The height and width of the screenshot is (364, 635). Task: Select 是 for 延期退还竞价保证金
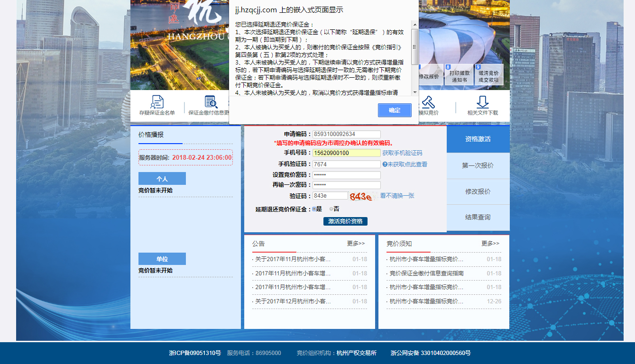[x=314, y=209]
